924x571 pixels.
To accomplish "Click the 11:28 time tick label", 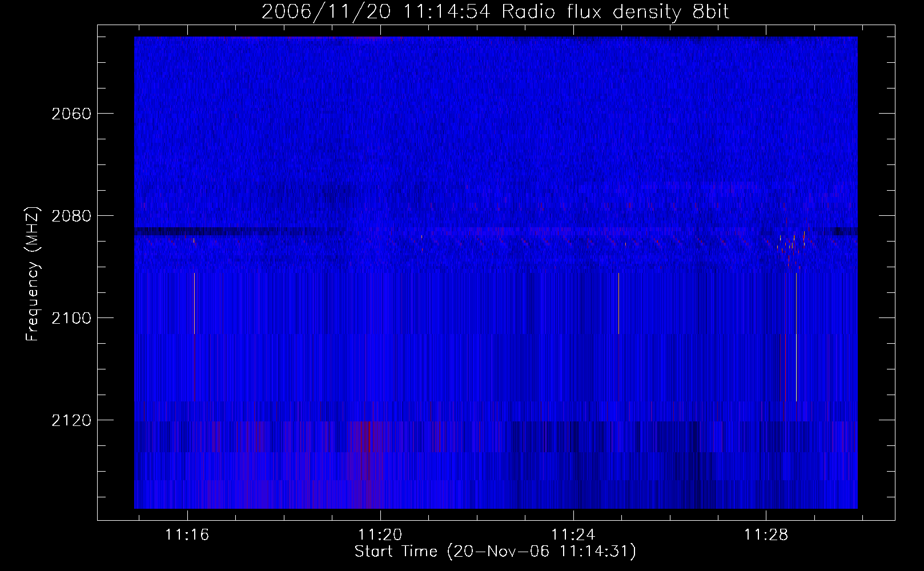I will (766, 535).
